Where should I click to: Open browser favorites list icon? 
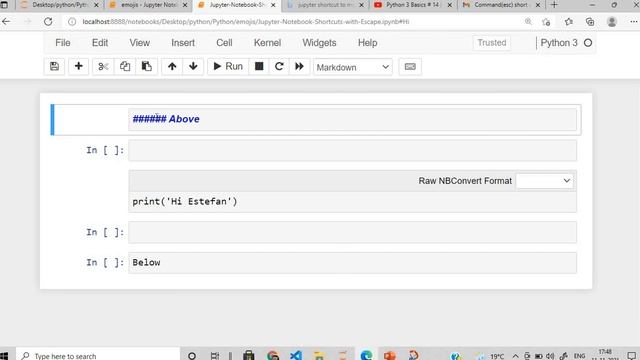tap(569, 22)
